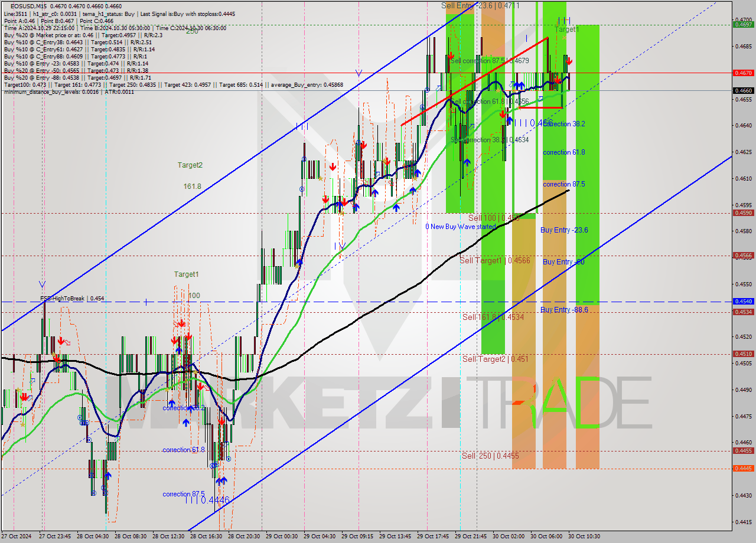
Task: Click 'Sell correction 38.2 | 0.4634' label
Action: point(489,140)
